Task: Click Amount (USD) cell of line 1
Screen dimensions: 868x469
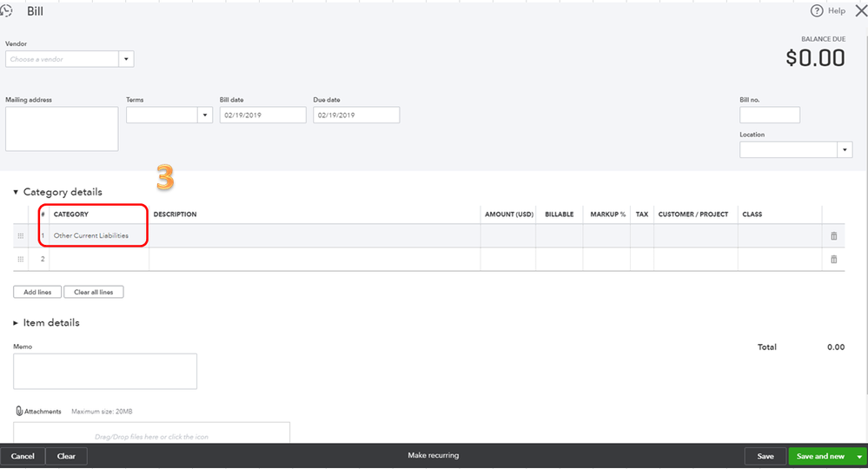Action: click(x=507, y=235)
